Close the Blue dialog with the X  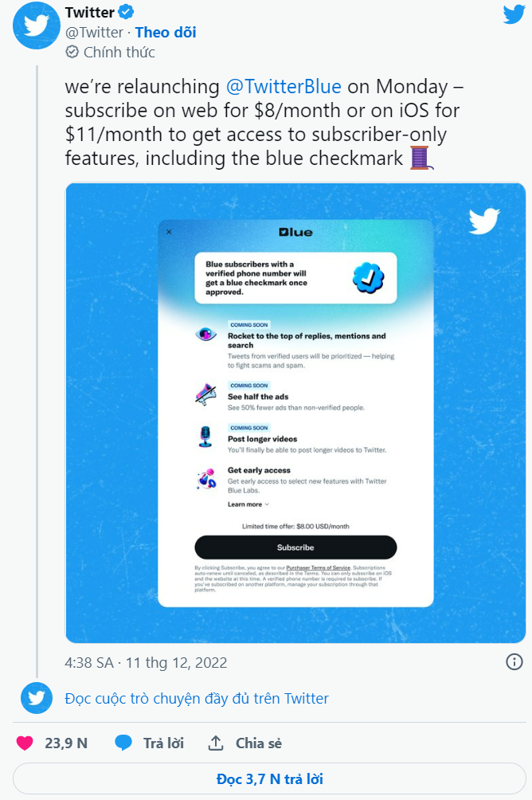click(x=170, y=232)
